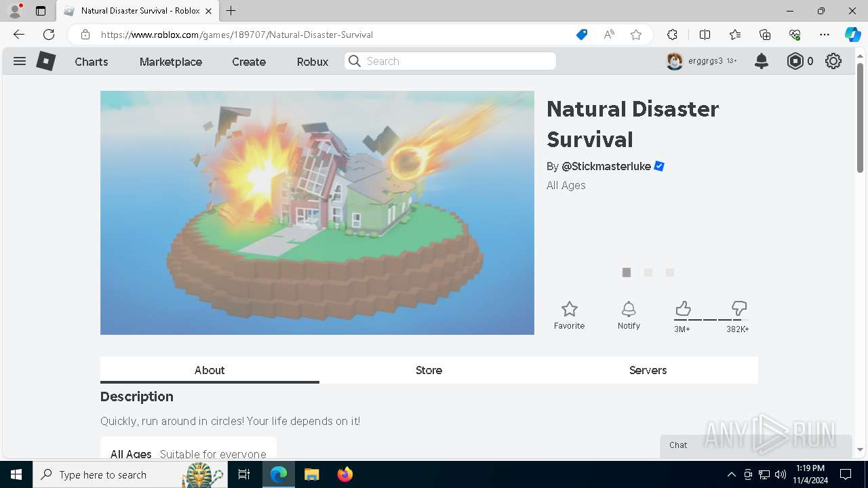Viewport: 868px width, 488px height.
Task: Open the Robux page
Action: pyautogui.click(x=313, y=61)
